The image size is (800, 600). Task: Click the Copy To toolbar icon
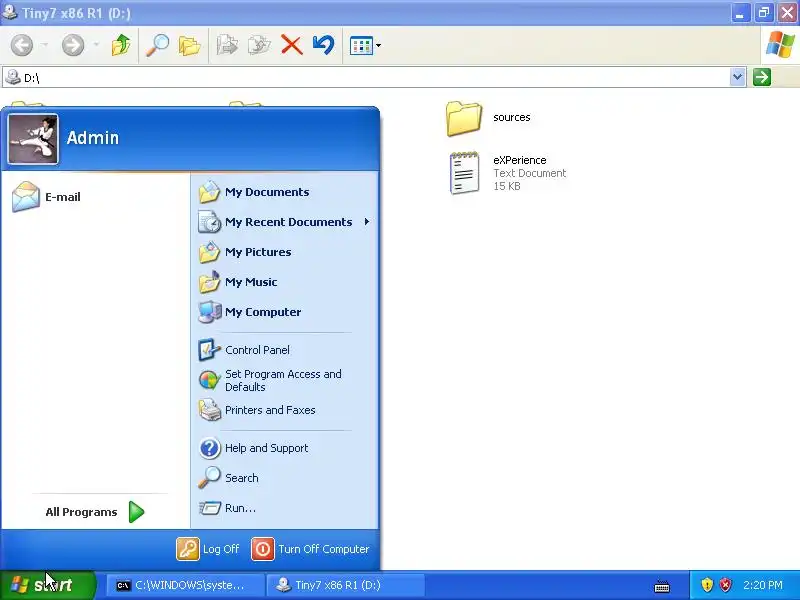(x=259, y=45)
